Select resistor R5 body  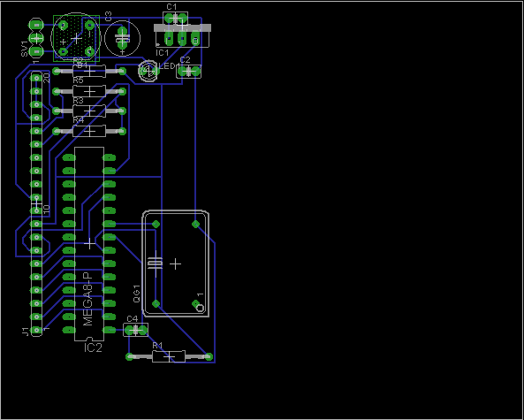pyautogui.click(x=89, y=91)
